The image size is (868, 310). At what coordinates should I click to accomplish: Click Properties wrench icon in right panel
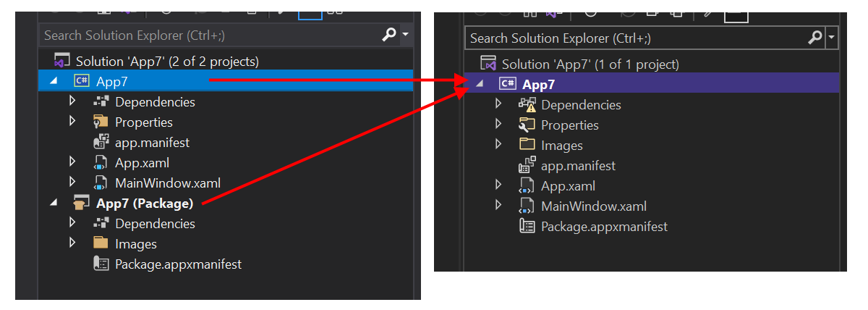(527, 125)
